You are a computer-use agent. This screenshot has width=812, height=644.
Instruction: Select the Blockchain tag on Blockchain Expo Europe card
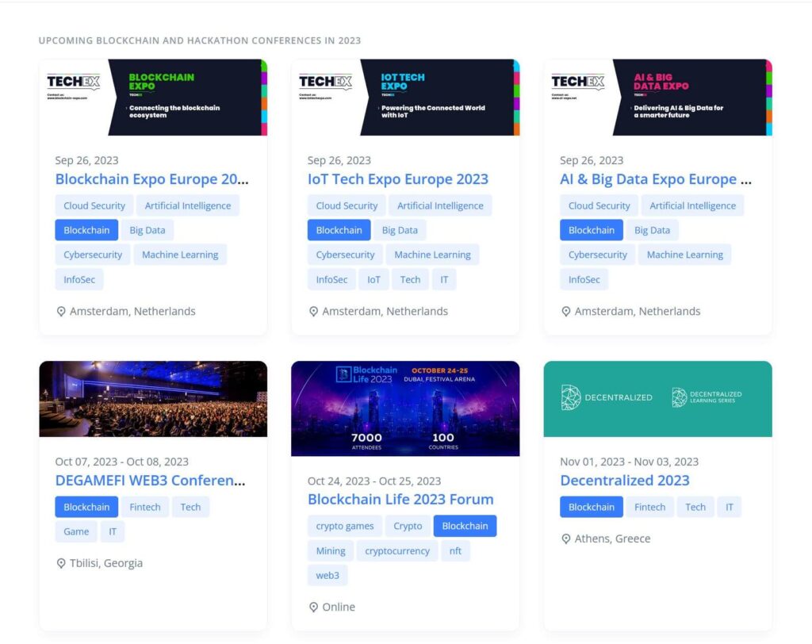click(x=86, y=230)
